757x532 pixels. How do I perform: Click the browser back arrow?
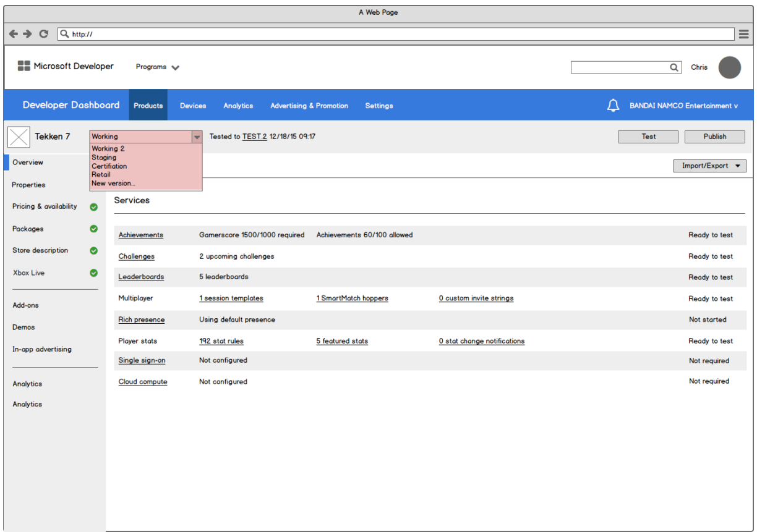(14, 34)
